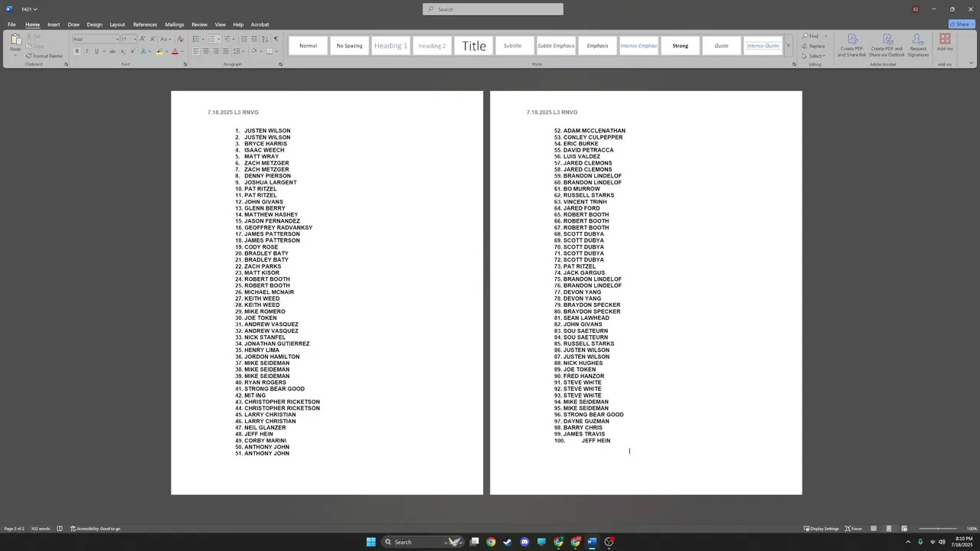Viewport: 980px width, 551px height.
Task: Apply the Normal style
Action: click(308, 46)
